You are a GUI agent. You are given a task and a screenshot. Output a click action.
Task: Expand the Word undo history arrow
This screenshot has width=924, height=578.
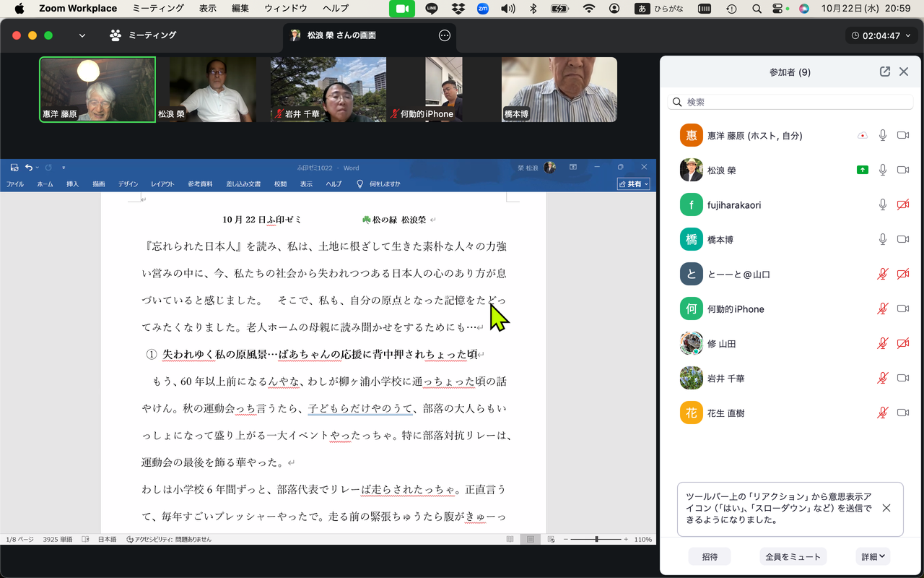38,168
